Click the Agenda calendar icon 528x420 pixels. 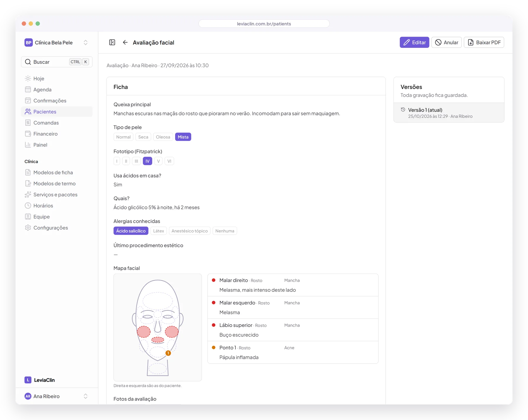28,90
